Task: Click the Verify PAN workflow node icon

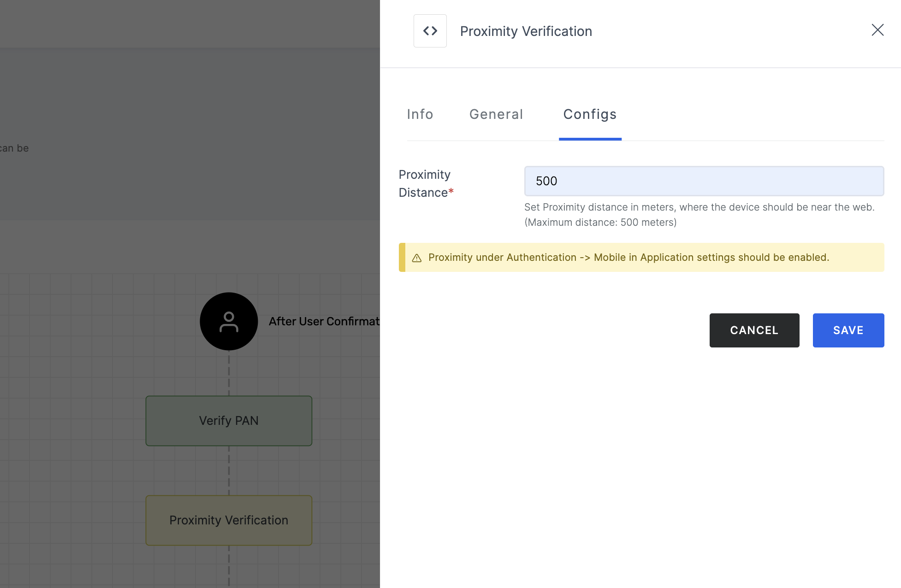Action: coord(228,420)
